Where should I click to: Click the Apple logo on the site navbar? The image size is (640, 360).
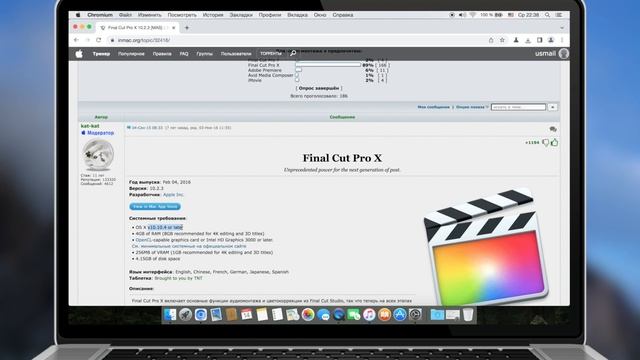click(x=79, y=53)
